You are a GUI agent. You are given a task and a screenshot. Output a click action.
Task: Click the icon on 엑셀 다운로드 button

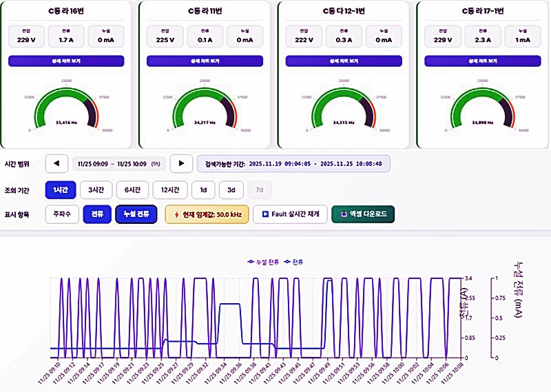click(x=342, y=214)
